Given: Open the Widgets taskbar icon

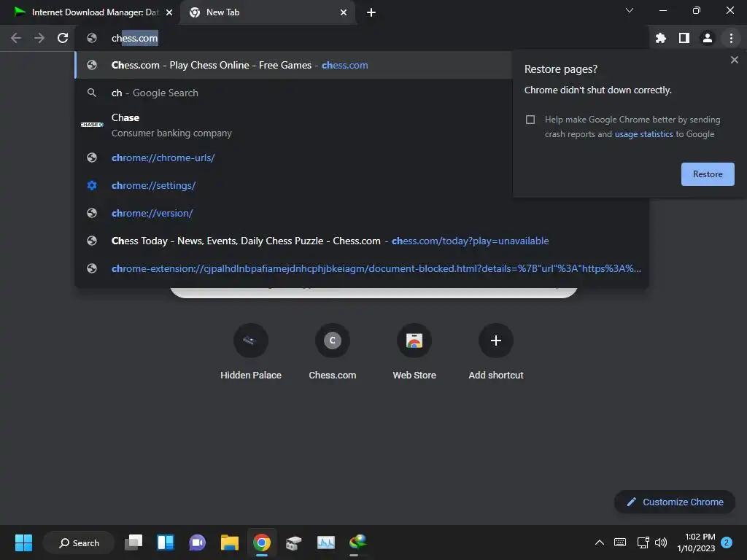Looking at the screenshot, I should tap(166, 542).
